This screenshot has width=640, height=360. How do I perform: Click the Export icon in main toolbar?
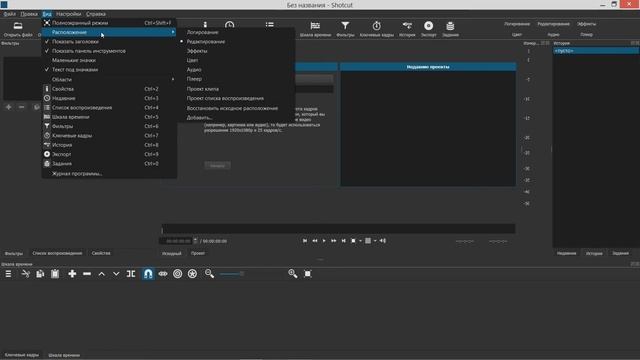click(x=428, y=29)
